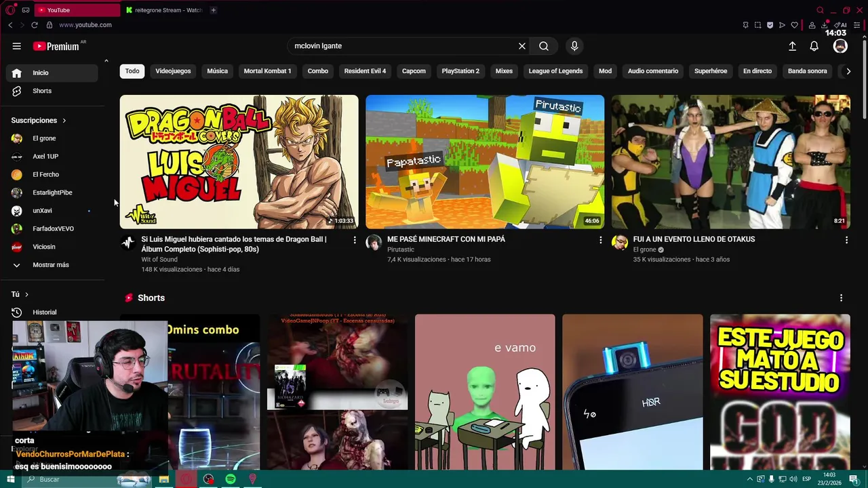Open the Axel 1UP subscription

coord(52,157)
